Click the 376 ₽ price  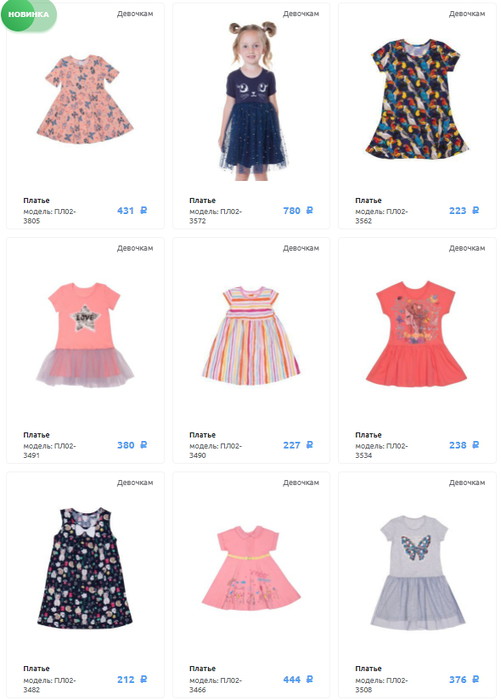[x=464, y=679]
